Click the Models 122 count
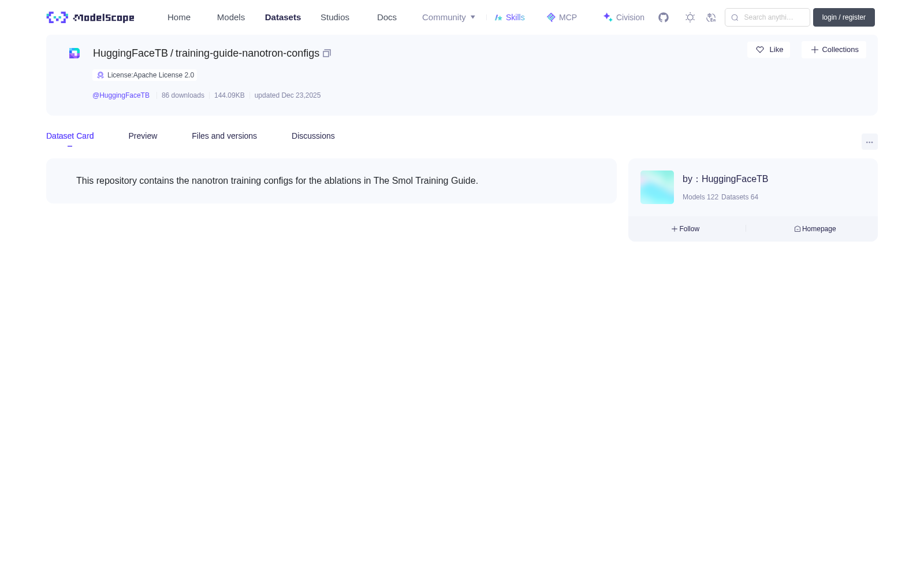This screenshot has height=578, width=924. [701, 197]
